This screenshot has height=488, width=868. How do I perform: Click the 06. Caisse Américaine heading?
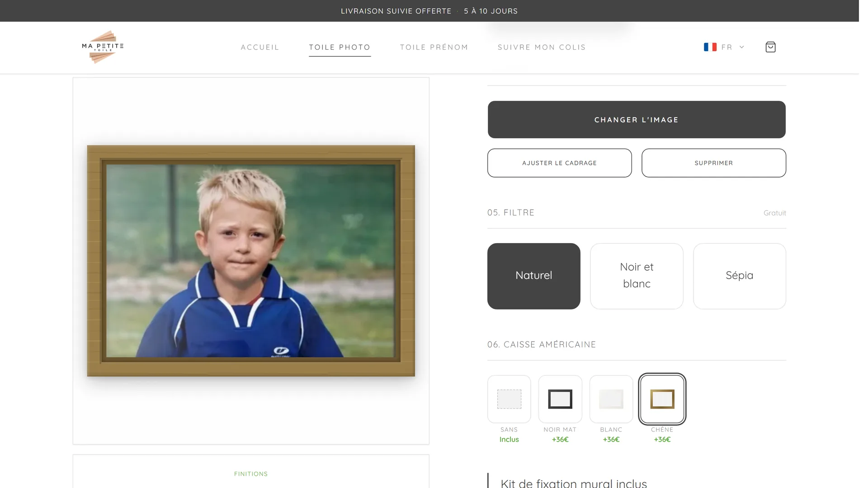click(x=542, y=344)
